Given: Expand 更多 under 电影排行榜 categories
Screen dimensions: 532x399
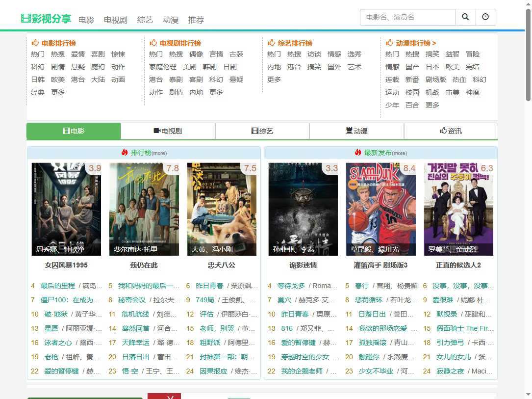Looking at the screenshot, I should [58, 92].
